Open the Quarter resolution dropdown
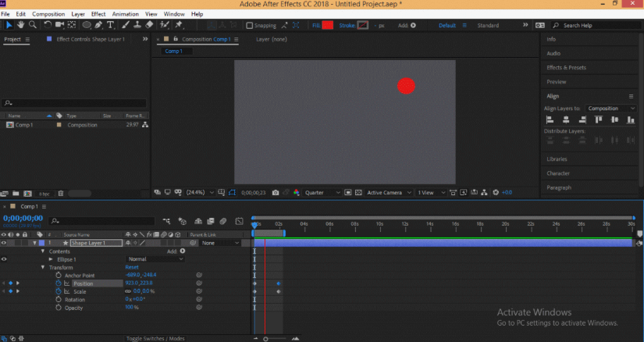This screenshot has height=342, width=644. click(x=322, y=192)
